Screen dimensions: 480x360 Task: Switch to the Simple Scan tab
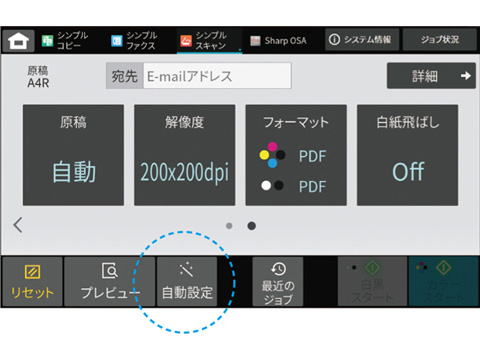(209, 41)
